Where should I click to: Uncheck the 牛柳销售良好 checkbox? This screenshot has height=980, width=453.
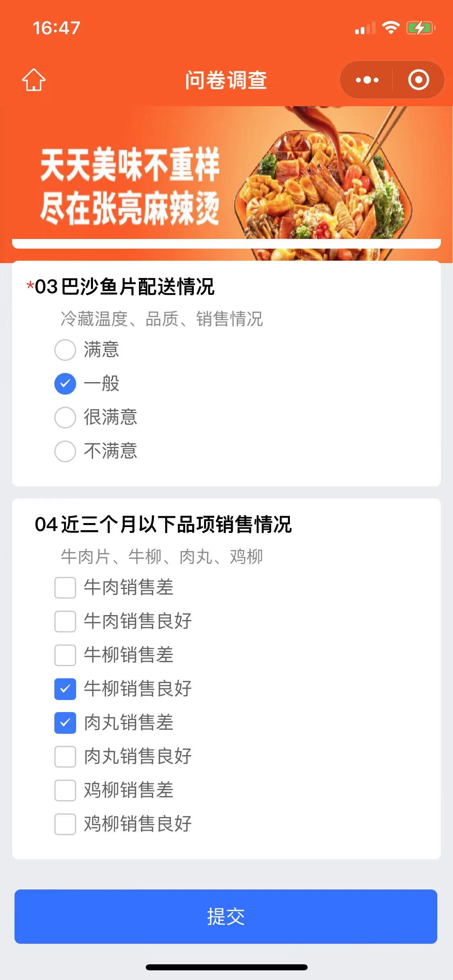(65, 689)
